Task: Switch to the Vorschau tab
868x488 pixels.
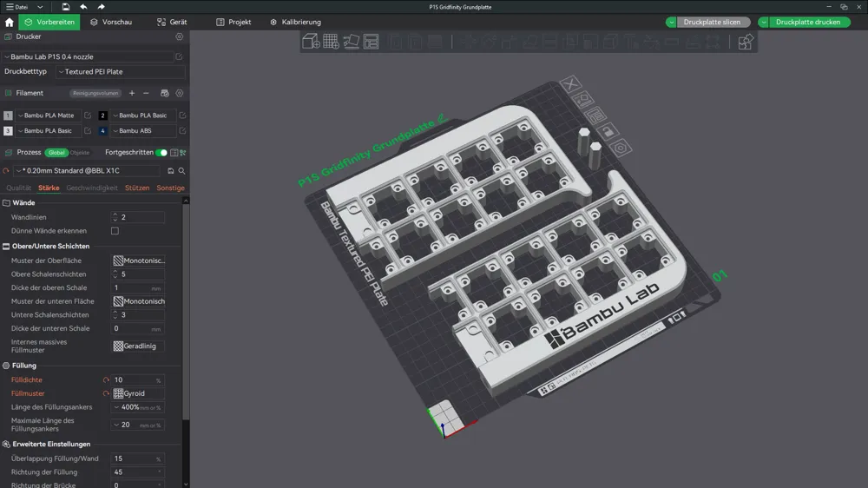Action: (111, 23)
